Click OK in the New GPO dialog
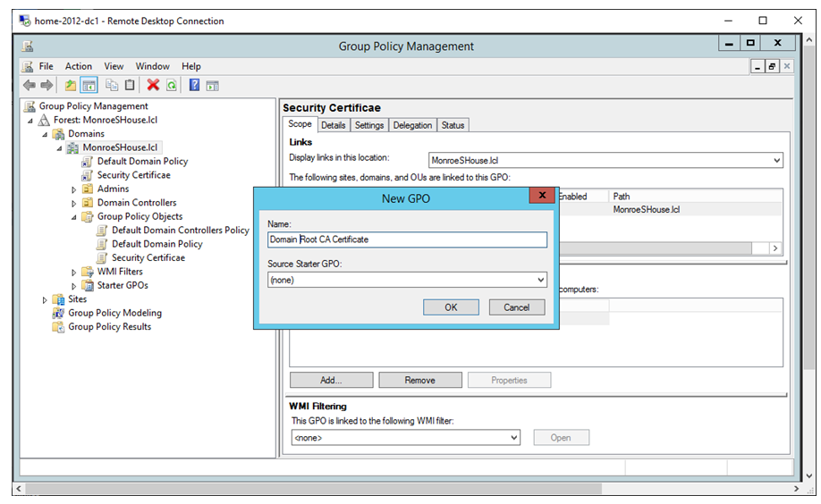821x504 pixels. 451,307
